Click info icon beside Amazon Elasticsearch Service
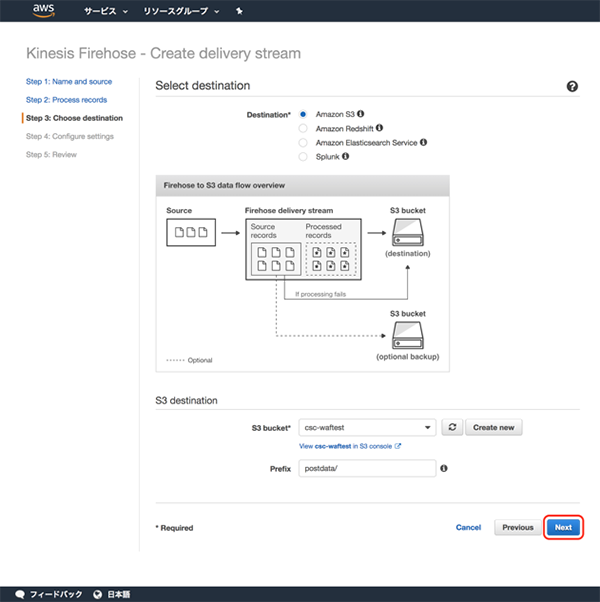The height and width of the screenshot is (602, 600). 424,142
